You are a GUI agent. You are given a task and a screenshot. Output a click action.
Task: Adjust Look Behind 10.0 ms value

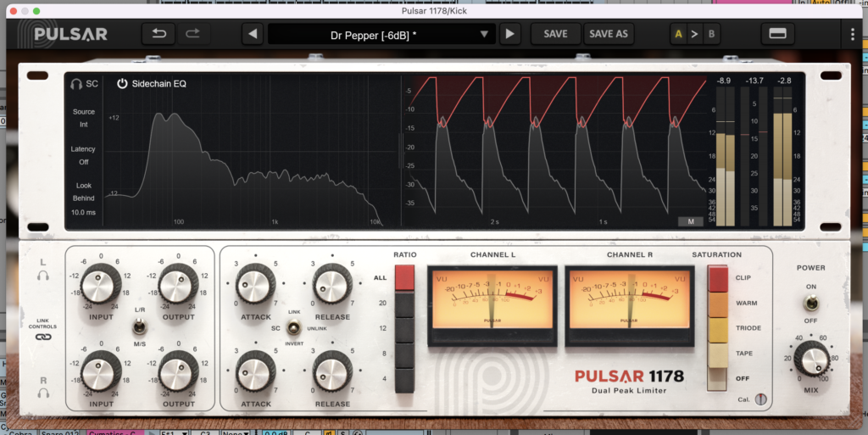(83, 198)
